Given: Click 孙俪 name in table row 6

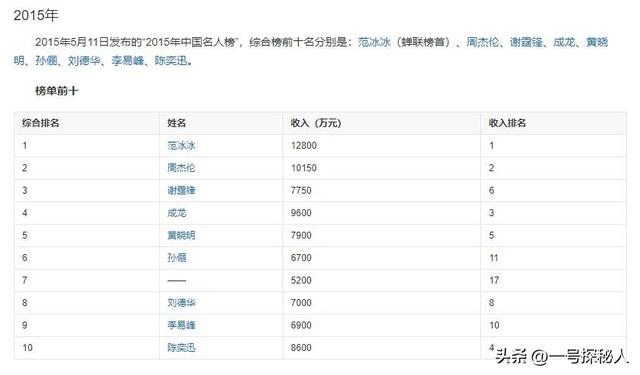Looking at the screenshot, I should click(177, 258).
